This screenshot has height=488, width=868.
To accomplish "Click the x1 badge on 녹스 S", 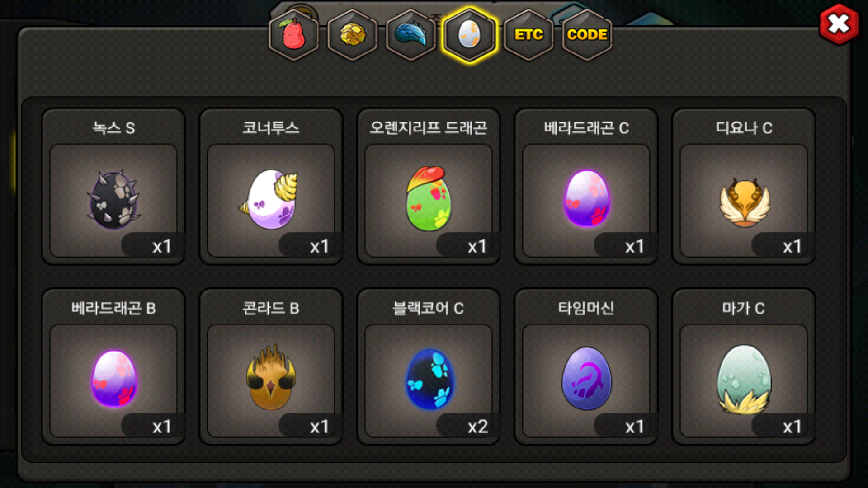I will (x=162, y=247).
